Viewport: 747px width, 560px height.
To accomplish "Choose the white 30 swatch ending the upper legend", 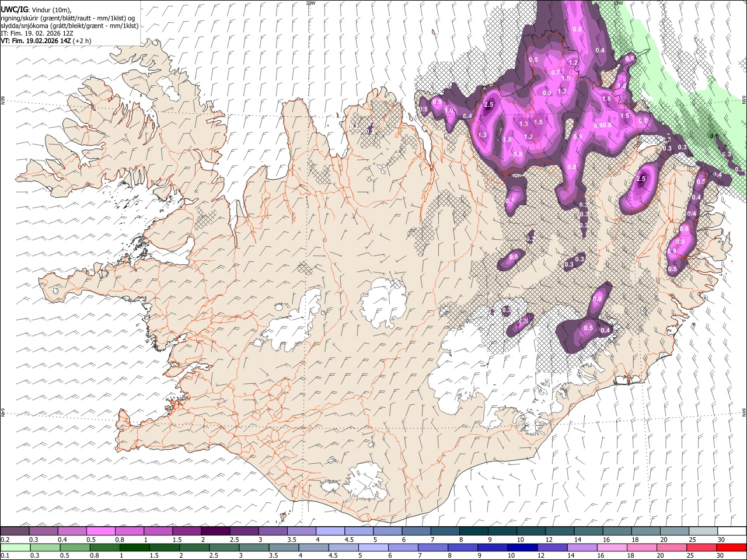I will 731,531.
